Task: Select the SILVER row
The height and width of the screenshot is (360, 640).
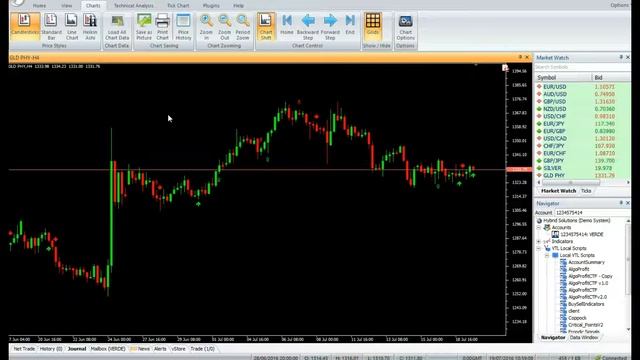Action: 582,168
